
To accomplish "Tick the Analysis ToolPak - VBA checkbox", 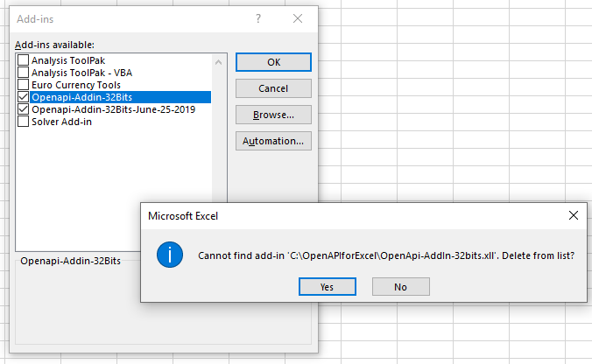I will coord(24,73).
